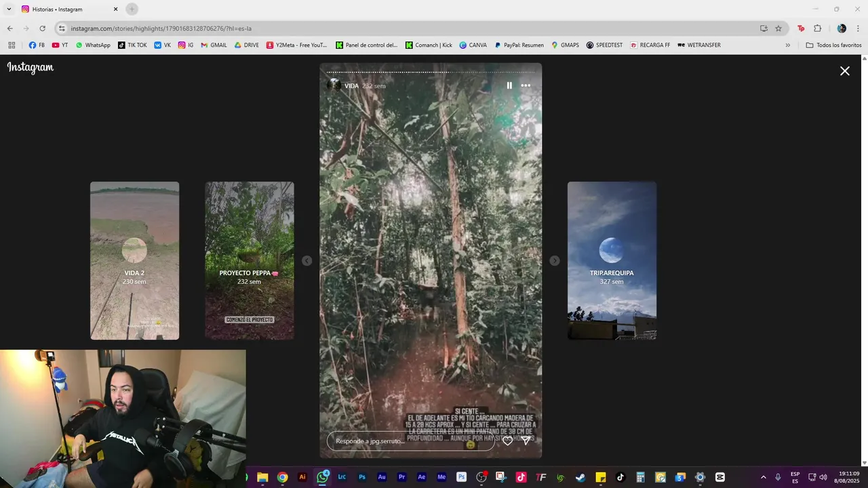Open the story three-dot options menu

tap(526, 85)
